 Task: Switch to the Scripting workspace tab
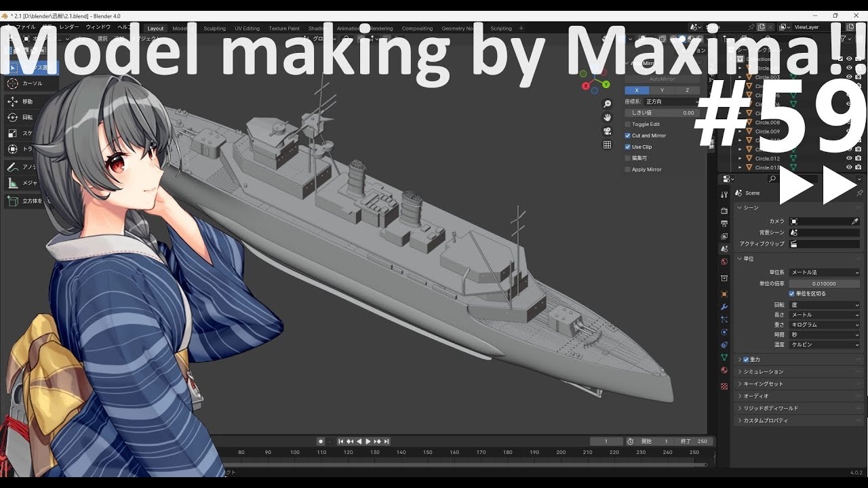point(501,28)
